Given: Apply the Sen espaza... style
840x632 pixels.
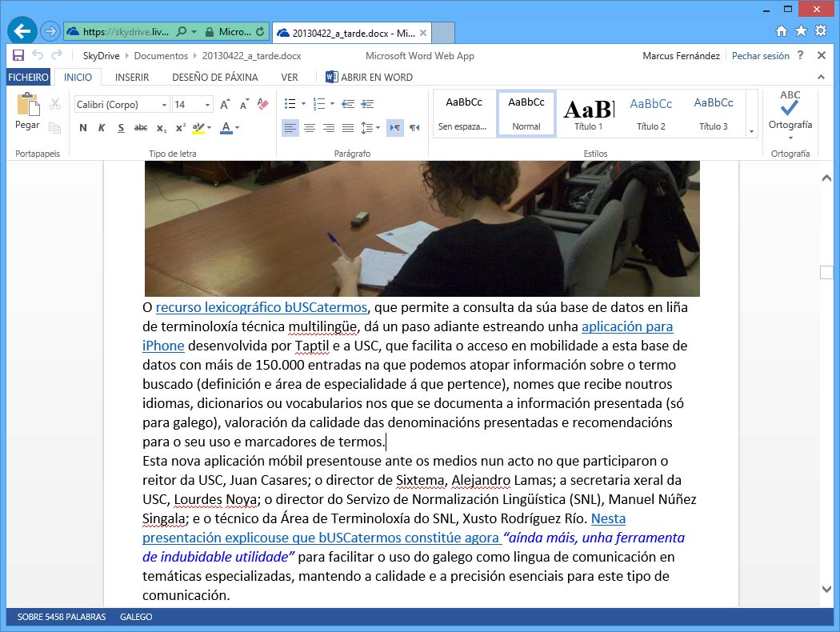Looking at the screenshot, I should click(464, 114).
